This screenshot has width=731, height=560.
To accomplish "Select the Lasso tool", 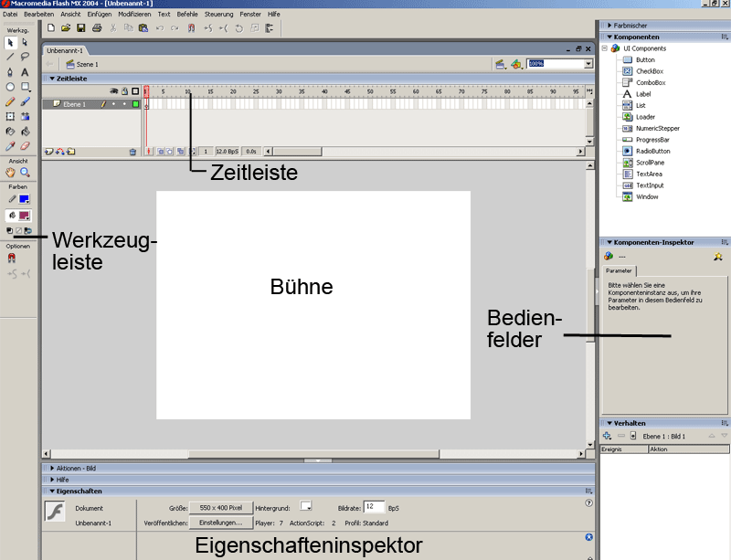I will [26, 57].
